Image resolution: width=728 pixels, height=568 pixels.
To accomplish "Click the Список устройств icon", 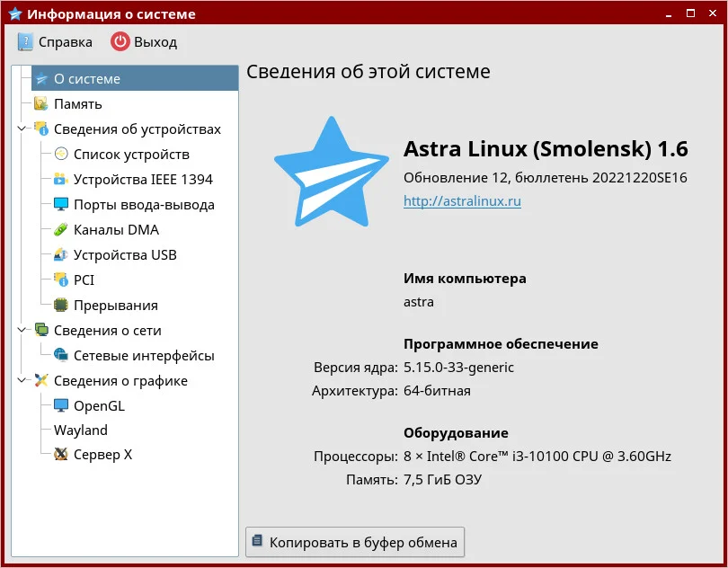I will pos(61,154).
